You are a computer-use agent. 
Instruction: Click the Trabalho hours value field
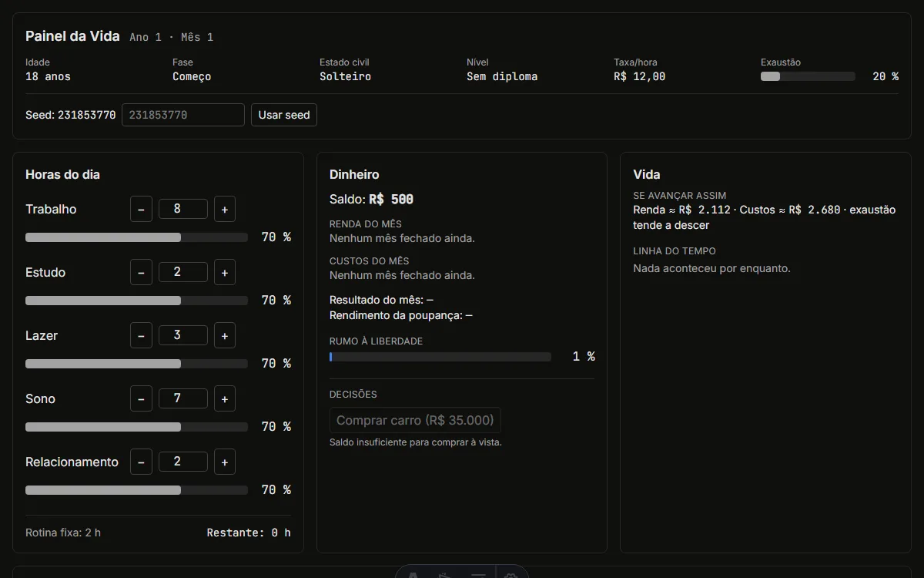183,209
